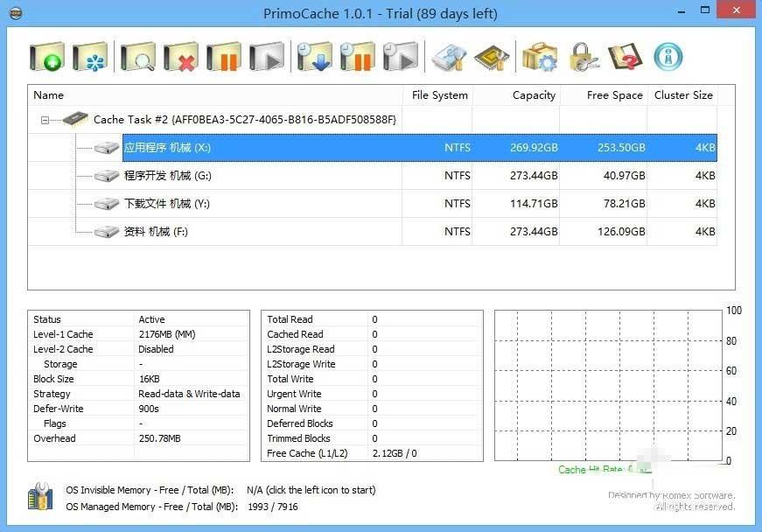
Task: Inspect cache task with the magnifier icon
Action: pos(140,55)
